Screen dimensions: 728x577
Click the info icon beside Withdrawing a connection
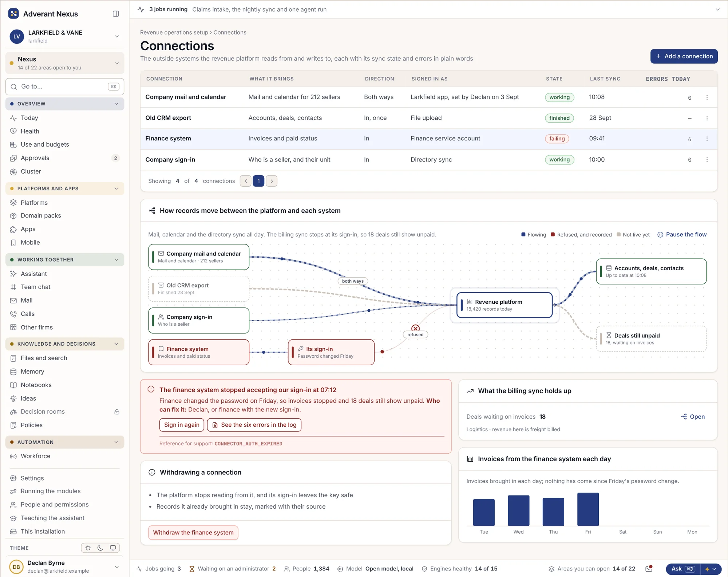(x=152, y=472)
